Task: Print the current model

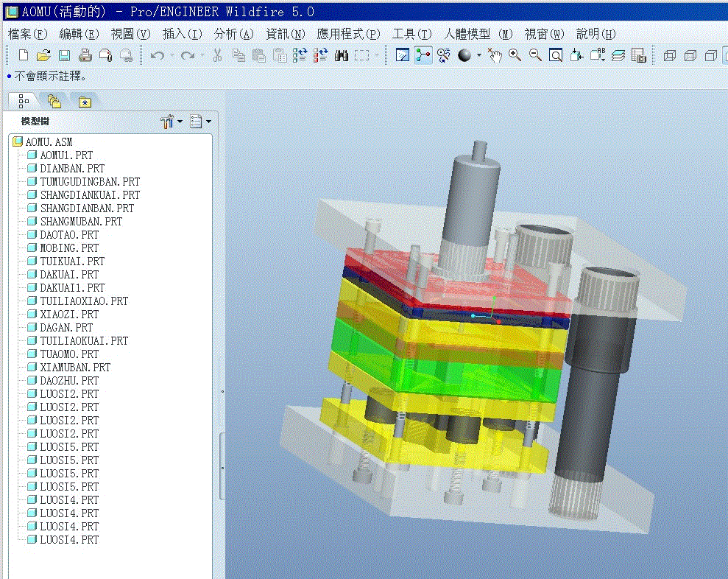Action: coord(85,55)
